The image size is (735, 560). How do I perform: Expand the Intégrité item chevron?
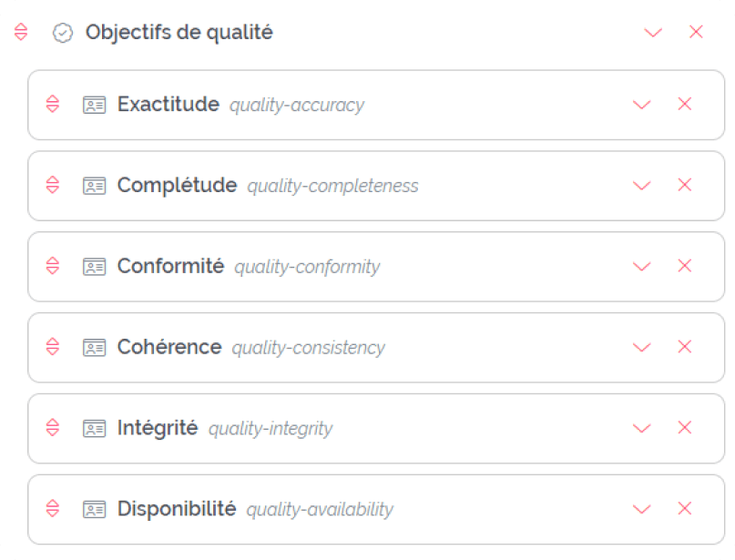tap(642, 428)
